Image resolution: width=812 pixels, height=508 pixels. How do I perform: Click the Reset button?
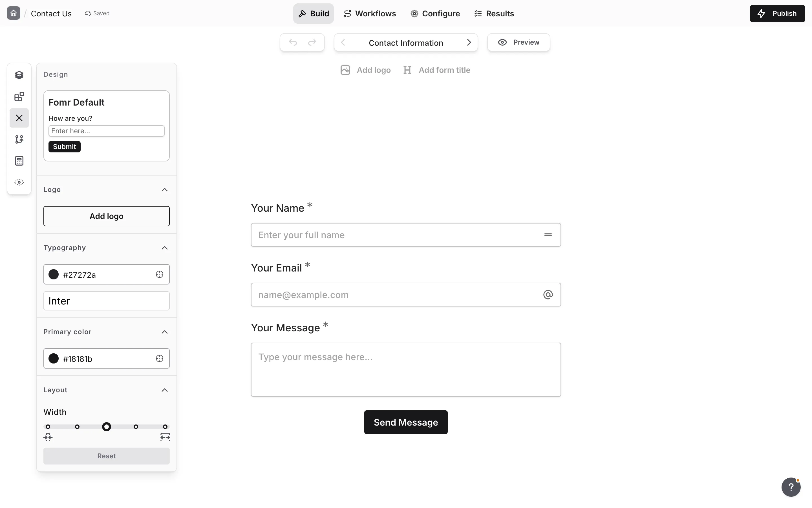click(x=106, y=456)
